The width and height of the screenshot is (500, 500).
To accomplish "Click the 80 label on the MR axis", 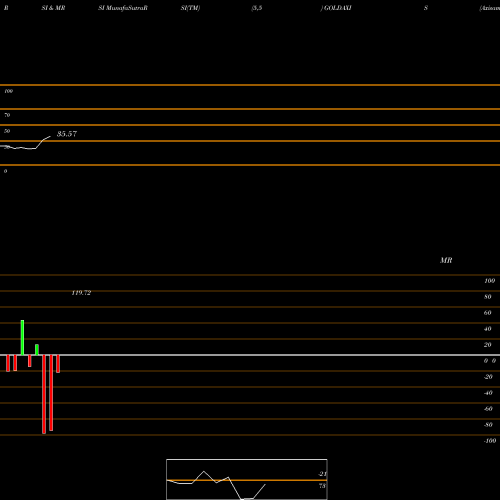I will [488, 297].
